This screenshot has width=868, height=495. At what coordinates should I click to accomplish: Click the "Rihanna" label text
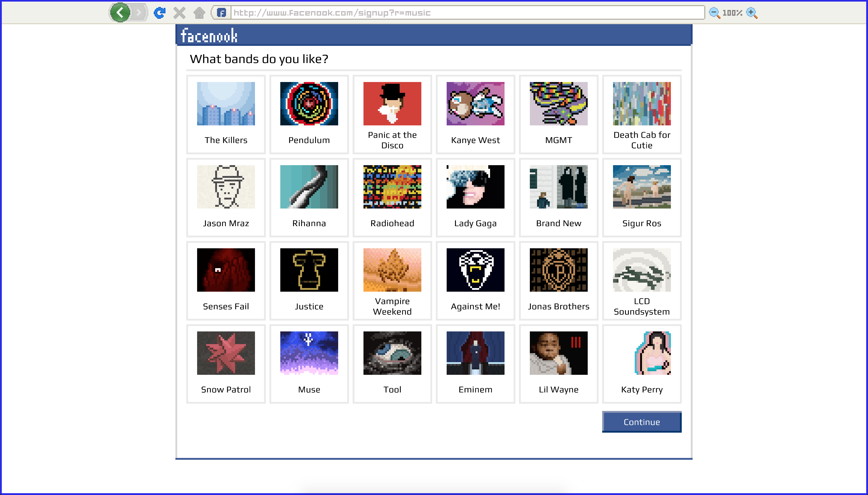(x=309, y=223)
